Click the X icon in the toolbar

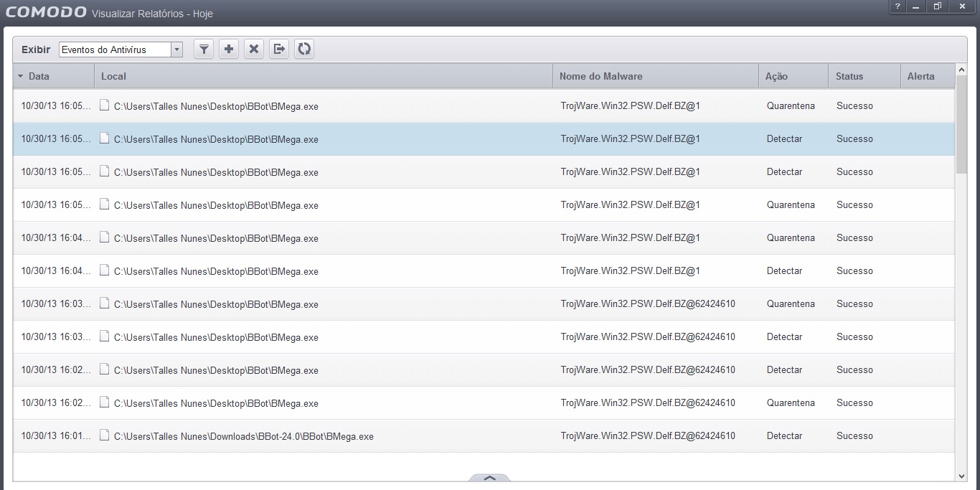click(x=253, y=50)
